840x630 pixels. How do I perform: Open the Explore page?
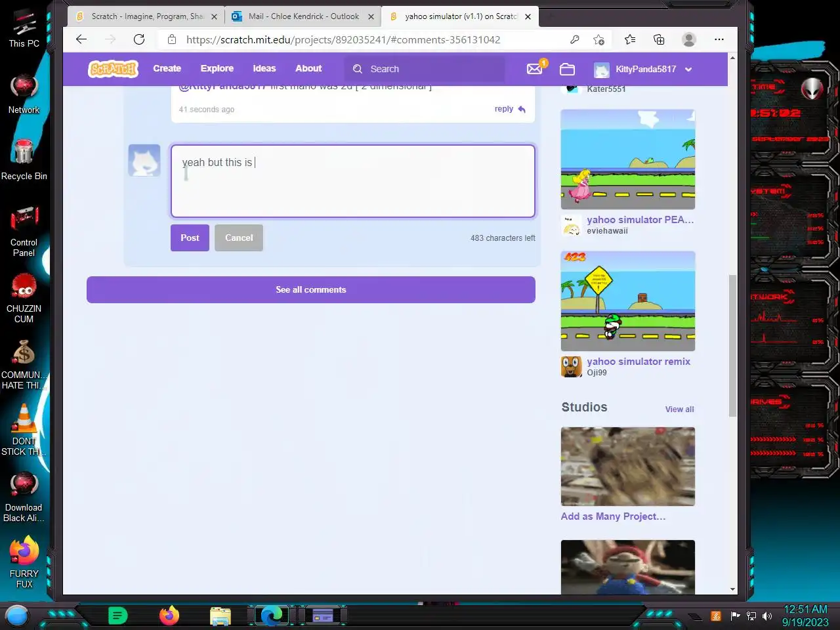(217, 68)
